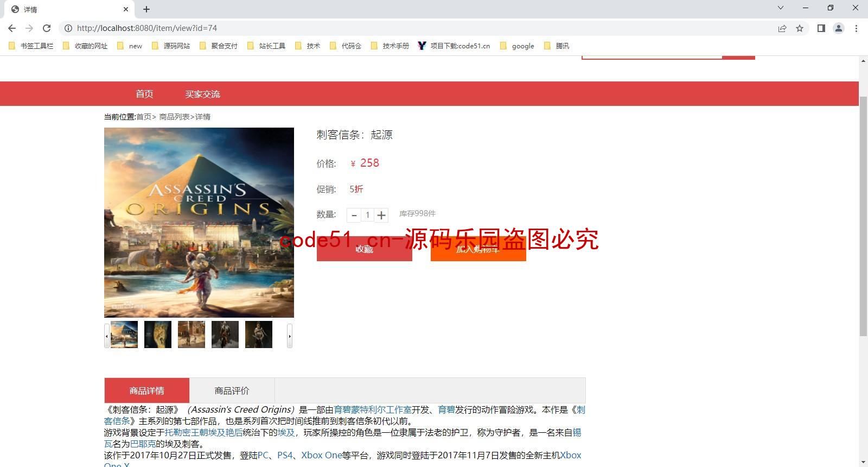The height and width of the screenshot is (467, 868).
Task: Open the new bookmark folder
Action: [x=130, y=46]
